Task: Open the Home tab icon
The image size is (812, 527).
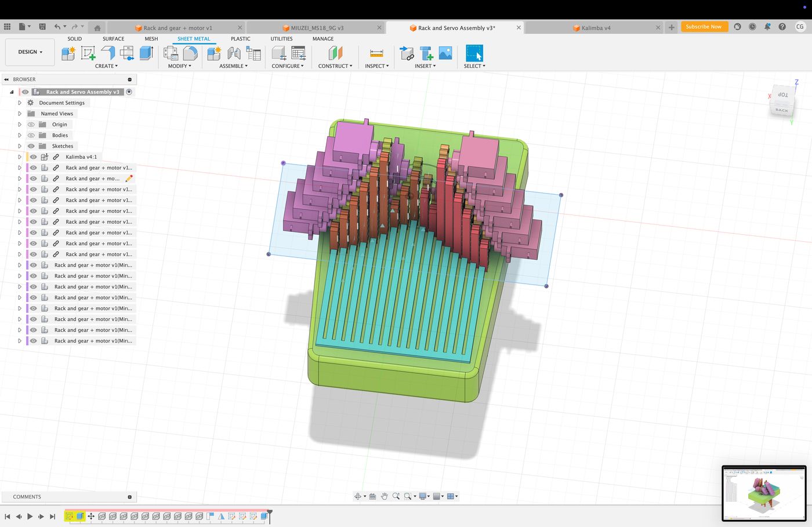Action: click(x=97, y=27)
